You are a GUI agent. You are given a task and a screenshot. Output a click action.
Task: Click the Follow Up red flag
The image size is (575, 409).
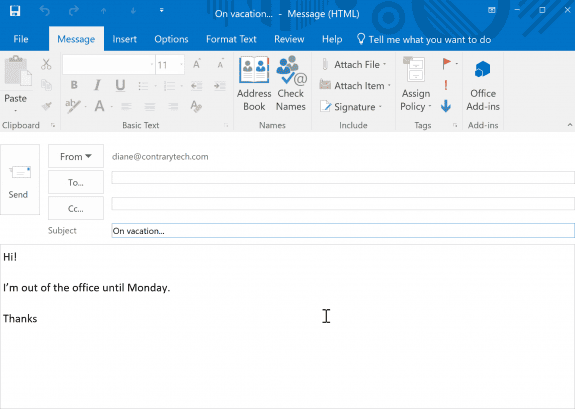tap(447, 64)
